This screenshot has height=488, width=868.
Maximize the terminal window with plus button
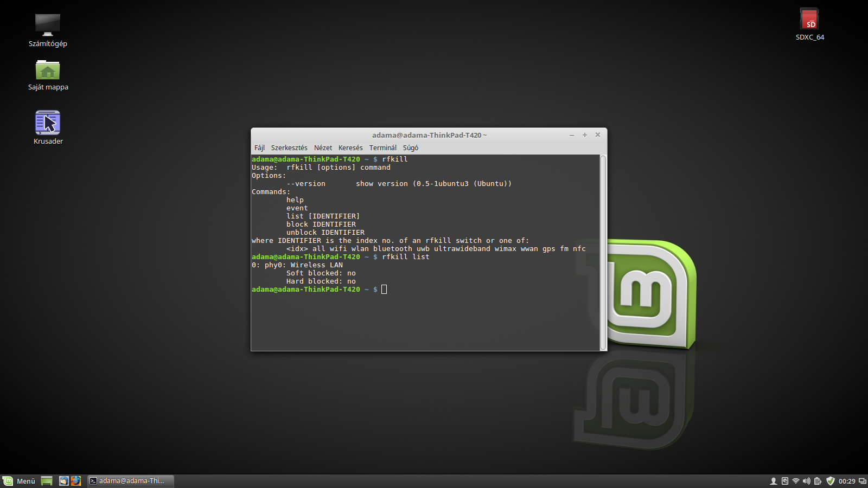585,135
